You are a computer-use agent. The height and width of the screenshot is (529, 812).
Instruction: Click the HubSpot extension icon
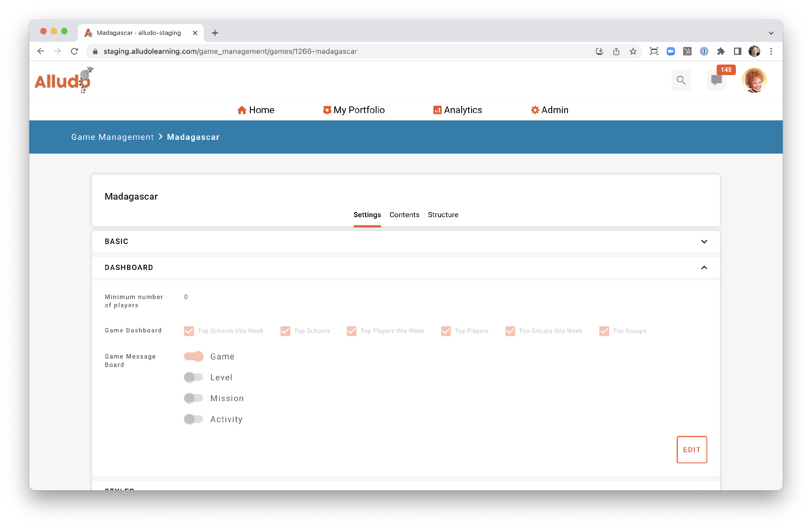(687, 51)
